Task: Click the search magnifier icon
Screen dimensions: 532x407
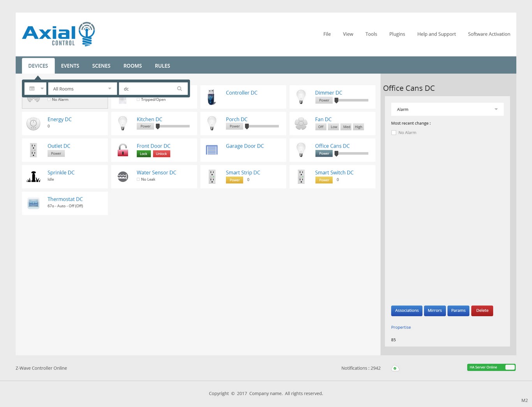Action: [180, 89]
